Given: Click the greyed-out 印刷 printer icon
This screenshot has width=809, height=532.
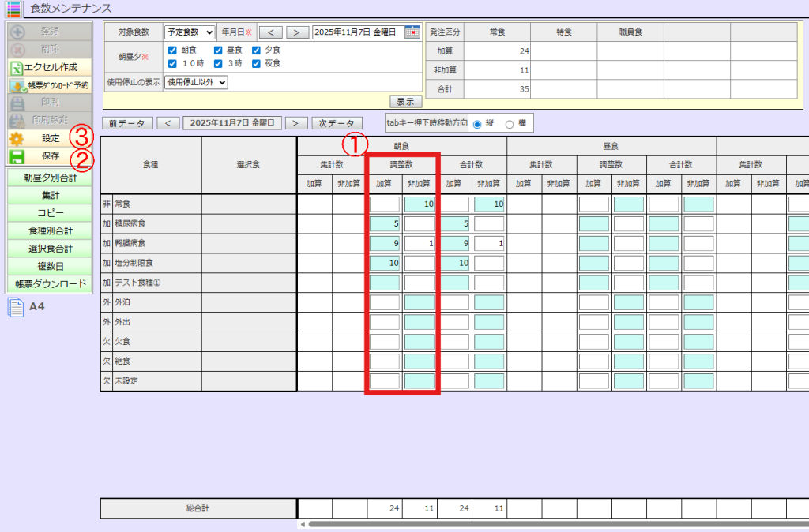Looking at the screenshot, I should (17, 103).
